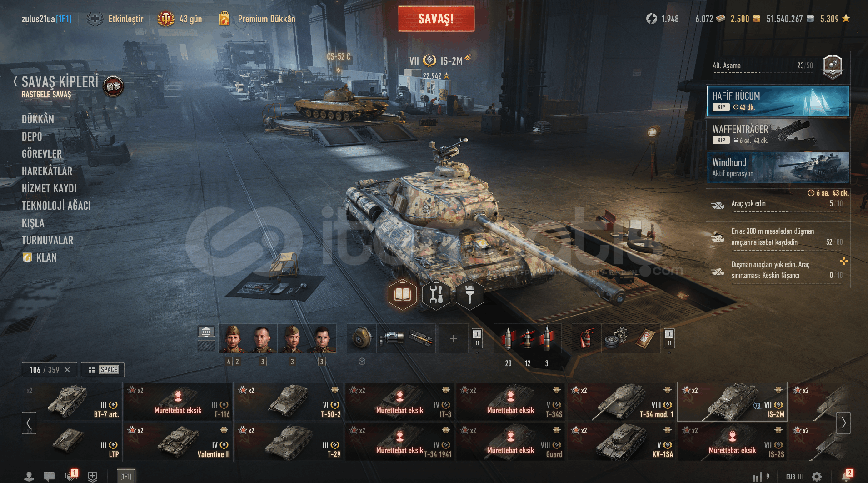Screen dimensions: 868x483
Task: Show previous tanks with left carousel arrow
Action: point(29,423)
